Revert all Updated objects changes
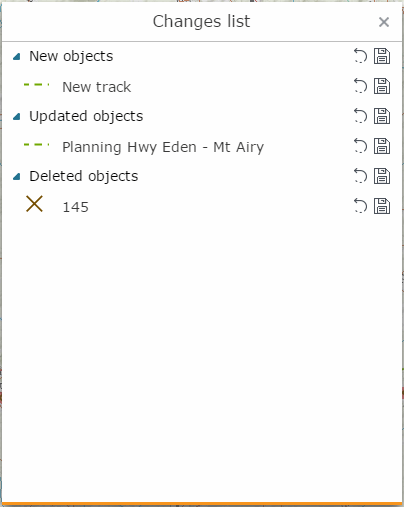The height and width of the screenshot is (507, 404). (x=360, y=116)
